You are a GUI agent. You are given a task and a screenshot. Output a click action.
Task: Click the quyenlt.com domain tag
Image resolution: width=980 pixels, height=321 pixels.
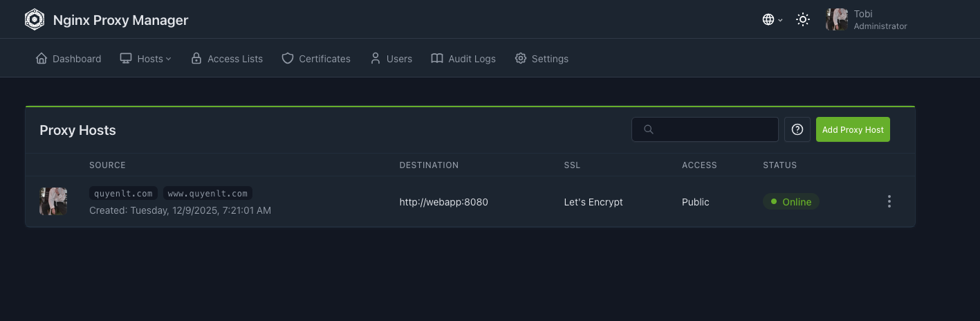(x=123, y=194)
